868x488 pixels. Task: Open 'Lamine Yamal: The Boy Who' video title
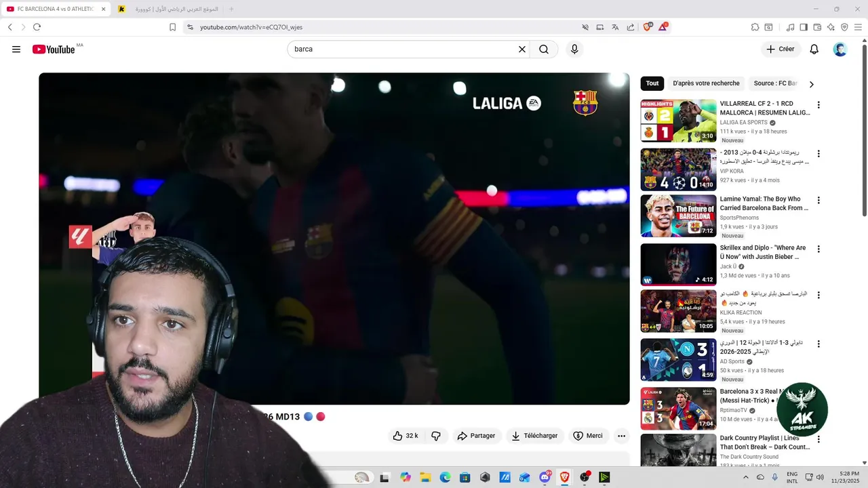764,204
